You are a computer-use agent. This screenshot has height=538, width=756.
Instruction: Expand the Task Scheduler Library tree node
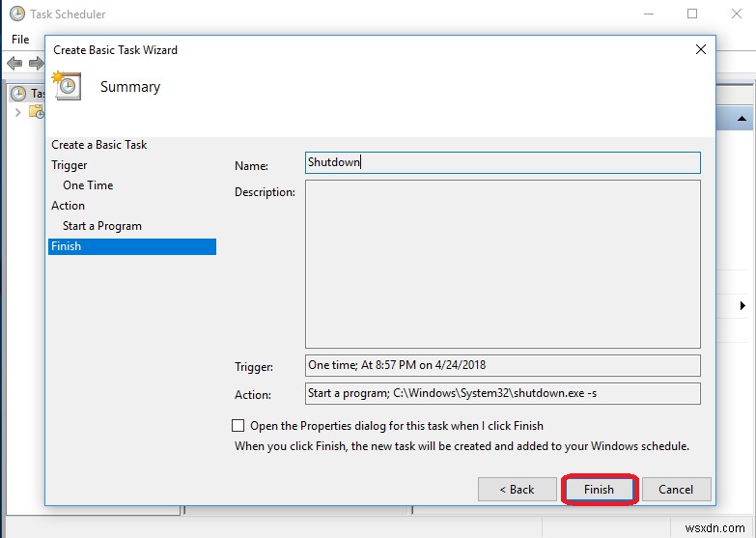tap(17, 112)
